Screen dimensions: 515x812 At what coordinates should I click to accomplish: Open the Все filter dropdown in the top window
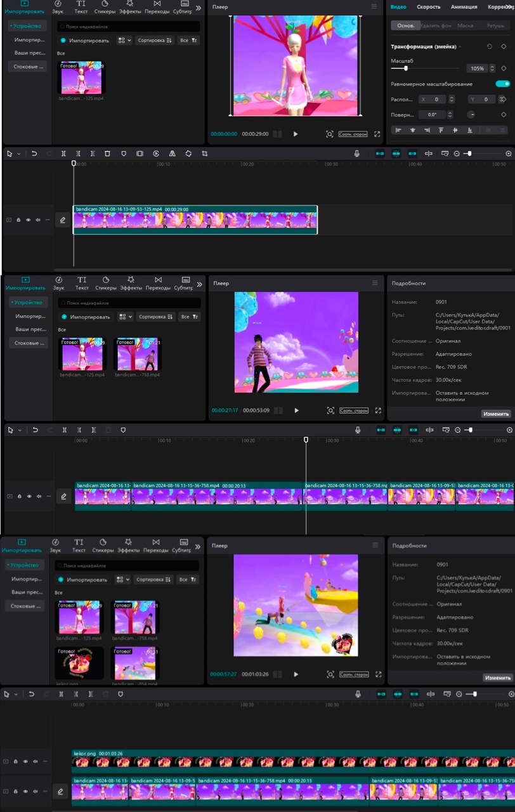pos(188,40)
